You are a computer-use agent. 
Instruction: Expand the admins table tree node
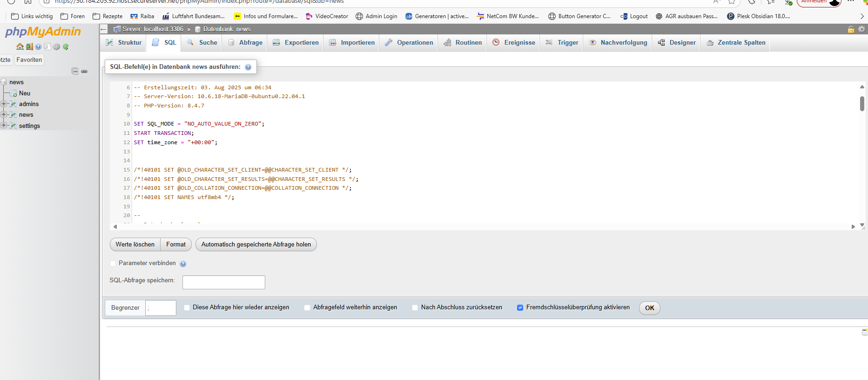pyautogui.click(x=4, y=104)
